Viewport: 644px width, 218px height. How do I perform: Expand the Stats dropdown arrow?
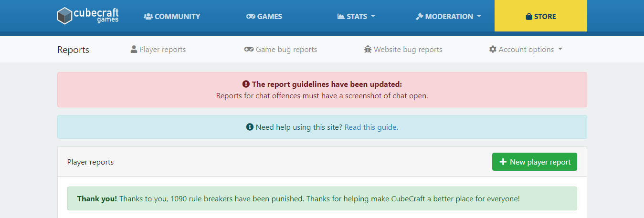click(373, 16)
